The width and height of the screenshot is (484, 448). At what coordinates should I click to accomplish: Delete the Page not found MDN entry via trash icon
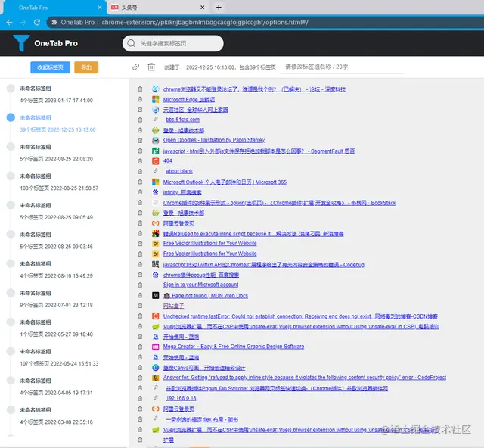140,295
